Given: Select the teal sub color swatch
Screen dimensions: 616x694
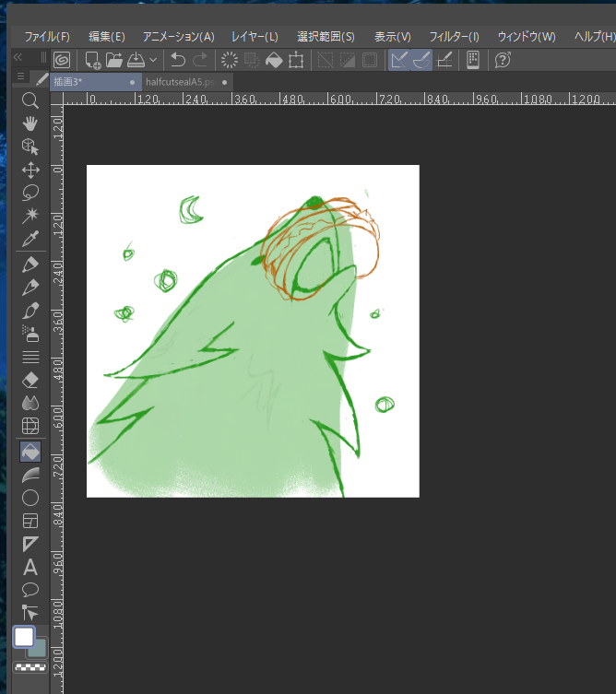Looking at the screenshot, I should pos(41,648).
